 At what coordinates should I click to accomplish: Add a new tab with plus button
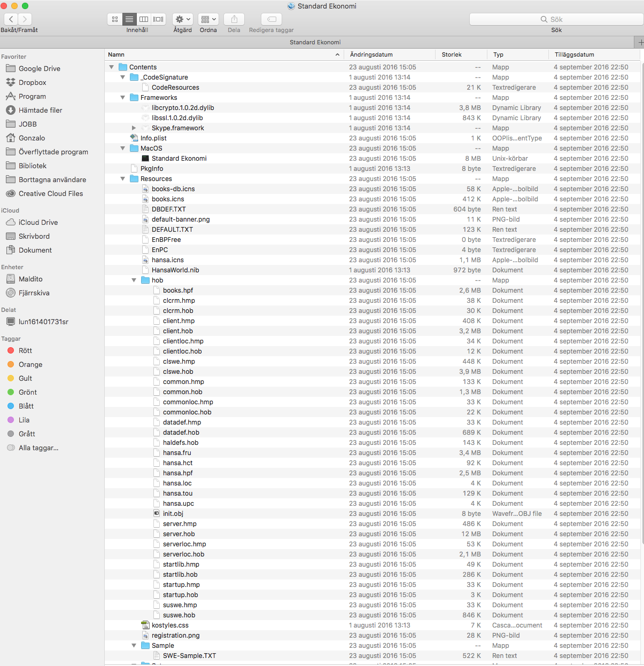[x=639, y=42]
